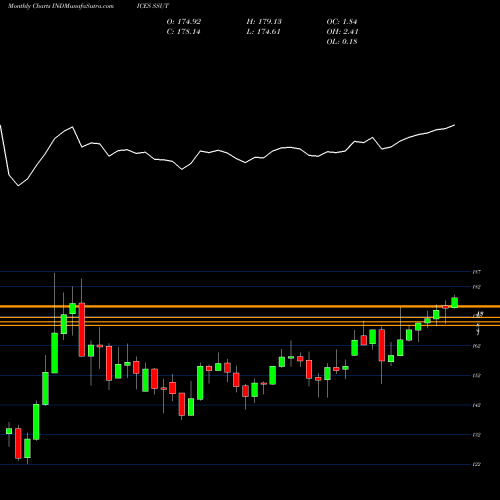
Task: Click the "Monthly Charts INDMunafaSutra.com" title text
Action: click(x=61, y=6)
